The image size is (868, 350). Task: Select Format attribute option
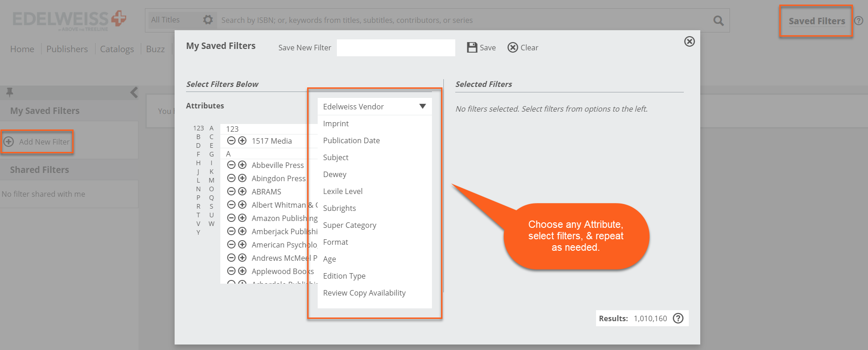pos(335,242)
